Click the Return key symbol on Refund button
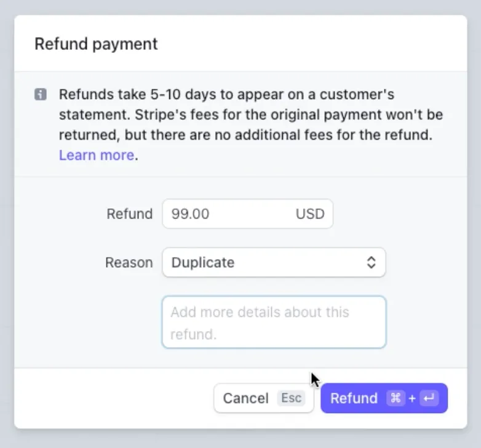The image size is (481, 448). [x=429, y=398]
